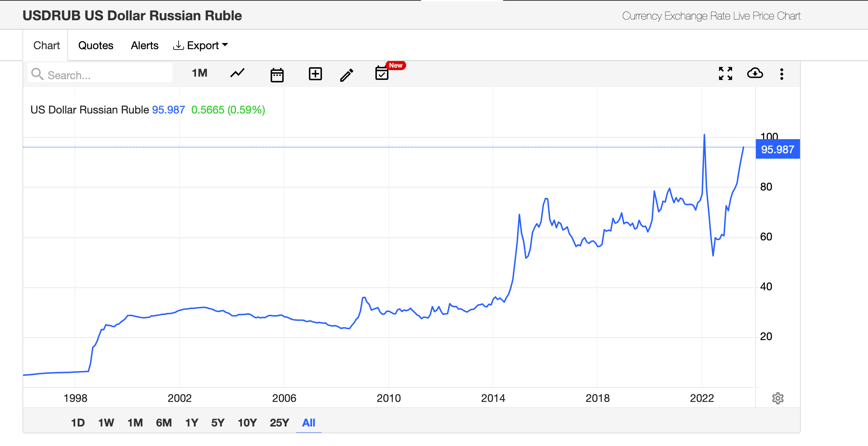Switch to the Alerts tab

click(144, 46)
